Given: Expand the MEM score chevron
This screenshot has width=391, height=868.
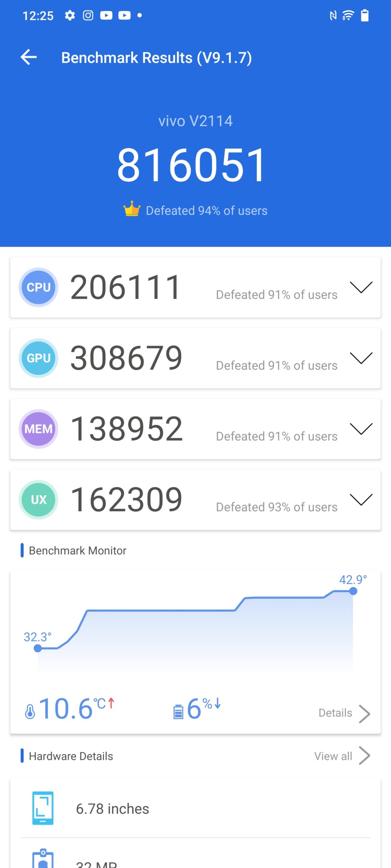Looking at the screenshot, I should pyautogui.click(x=361, y=429).
